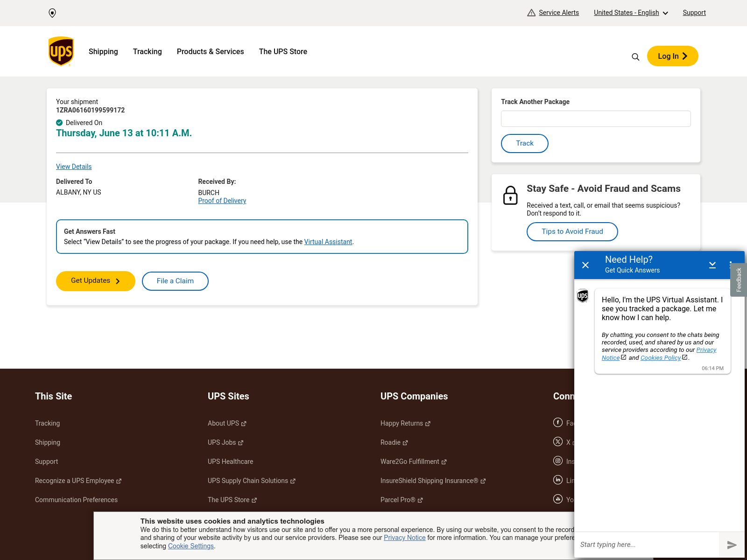Click the green Delivered checkmark icon

pyautogui.click(x=59, y=123)
